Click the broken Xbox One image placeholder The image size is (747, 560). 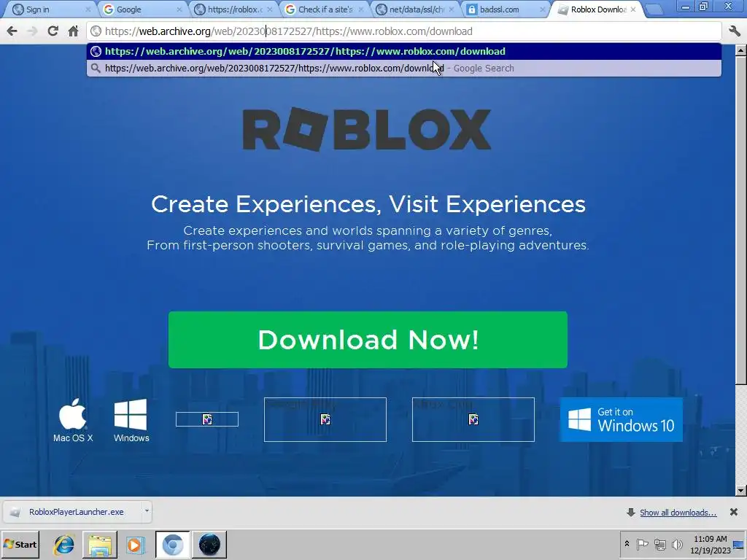[473, 419]
